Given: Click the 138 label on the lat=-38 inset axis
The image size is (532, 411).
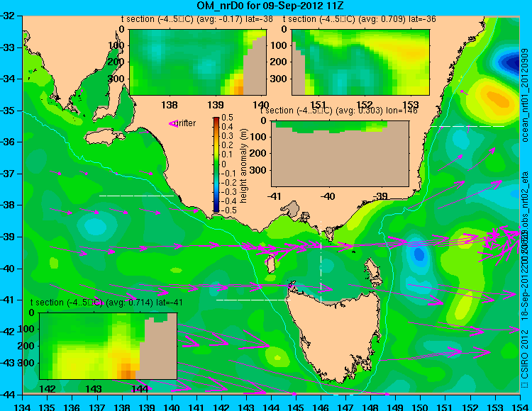Looking at the screenshot, I should pos(170,105).
